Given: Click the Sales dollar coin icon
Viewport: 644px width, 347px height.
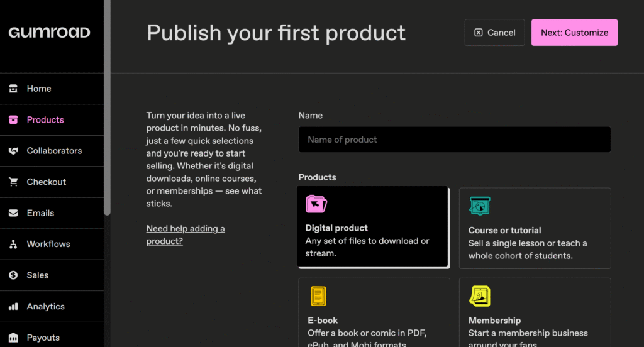Looking at the screenshot, I should coord(13,275).
